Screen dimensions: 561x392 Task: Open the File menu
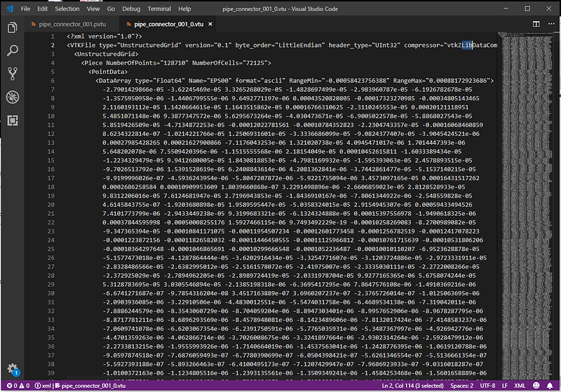pyautogui.click(x=25, y=8)
